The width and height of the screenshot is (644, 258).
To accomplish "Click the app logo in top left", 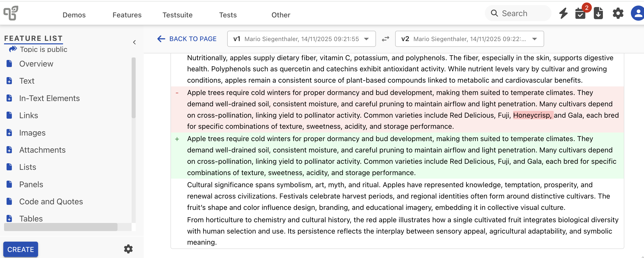I will [x=11, y=13].
